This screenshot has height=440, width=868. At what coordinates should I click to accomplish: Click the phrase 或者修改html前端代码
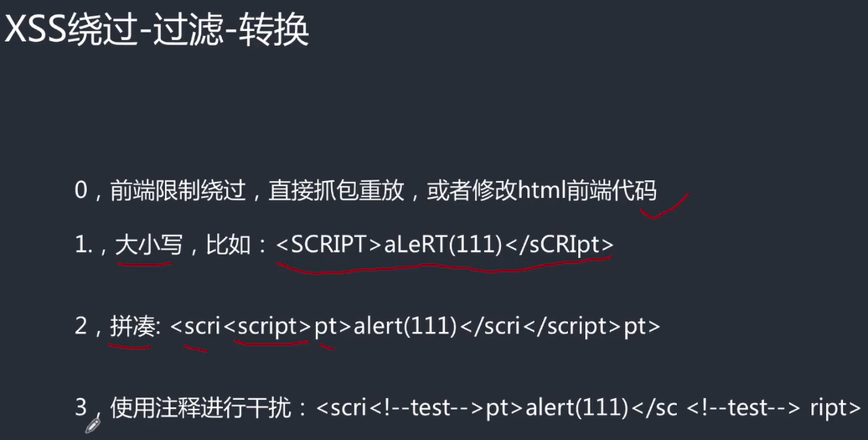click(x=542, y=191)
